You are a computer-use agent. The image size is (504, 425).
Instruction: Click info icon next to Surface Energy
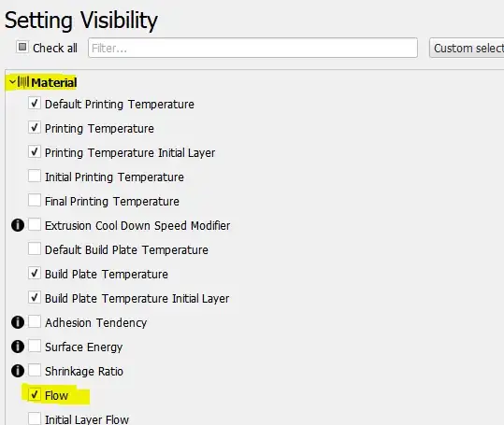18,347
